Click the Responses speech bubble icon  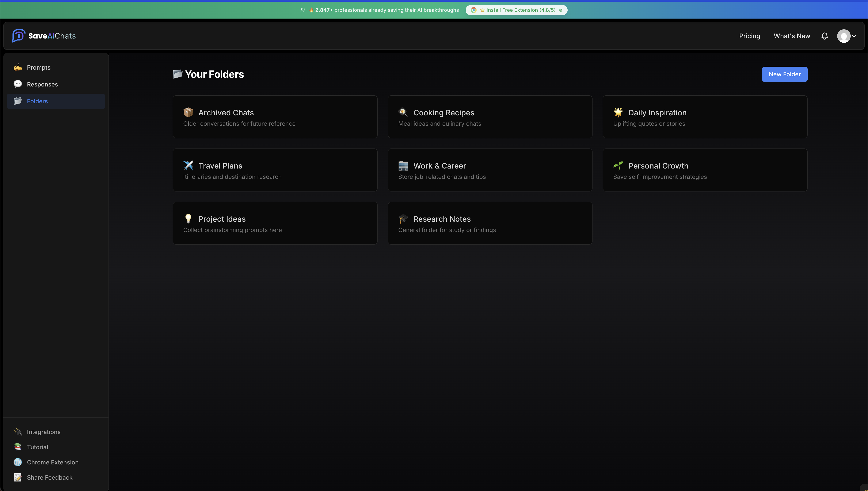pos(18,84)
